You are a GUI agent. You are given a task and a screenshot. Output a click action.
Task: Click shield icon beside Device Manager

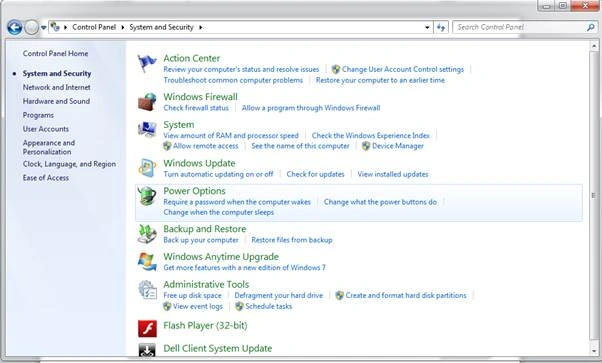(x=366, y=146)
